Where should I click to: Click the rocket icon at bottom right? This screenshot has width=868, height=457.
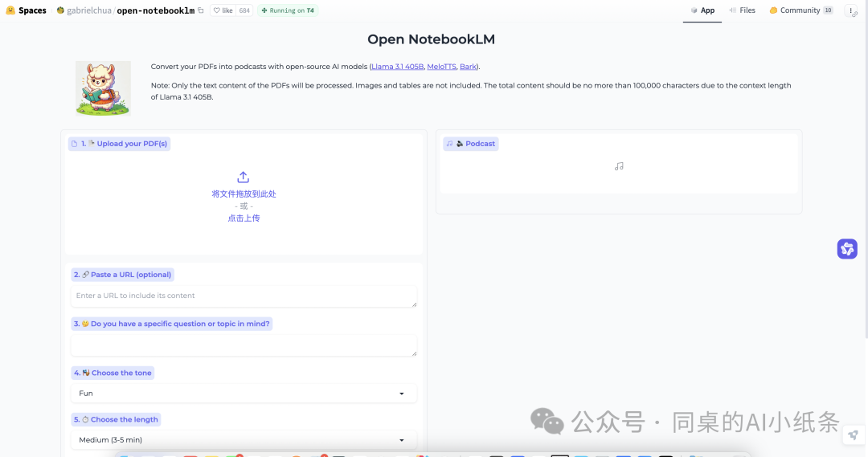pyautogui.click(x=853, y=435)
